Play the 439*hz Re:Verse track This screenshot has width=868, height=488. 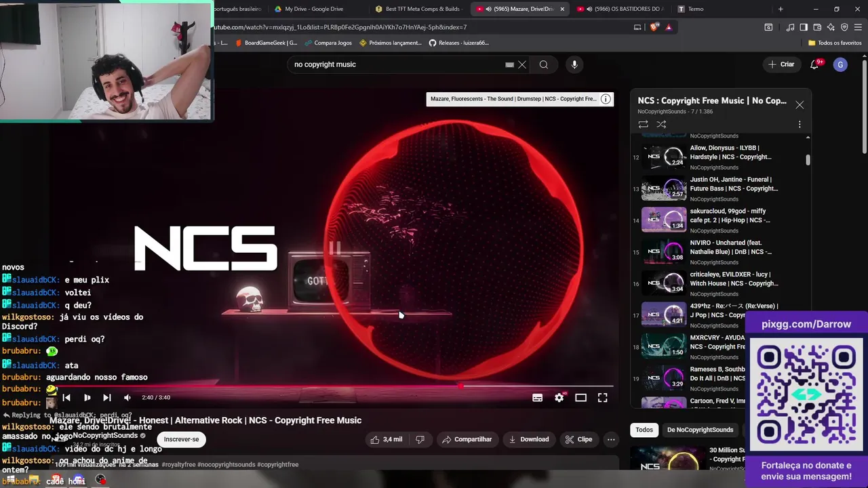pos(719,315)
